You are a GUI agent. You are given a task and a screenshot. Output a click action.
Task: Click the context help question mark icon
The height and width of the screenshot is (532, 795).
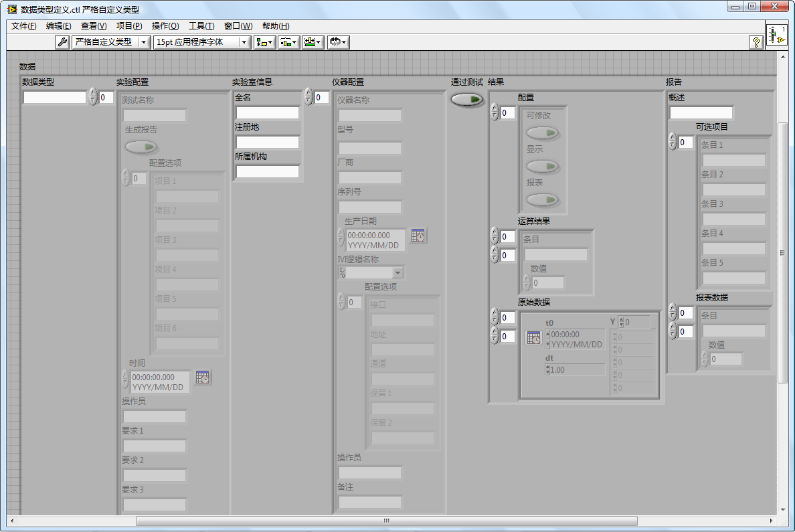pos(756,42)
